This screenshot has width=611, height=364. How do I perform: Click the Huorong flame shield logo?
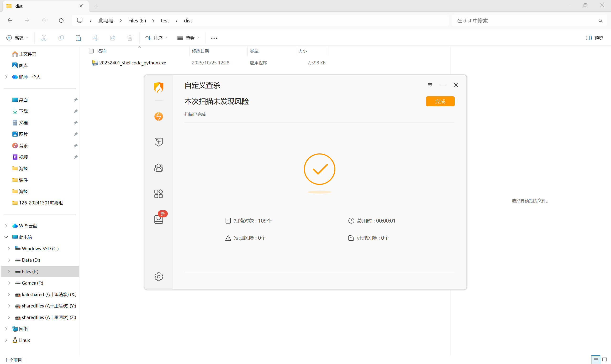click(x=158, y=87)
